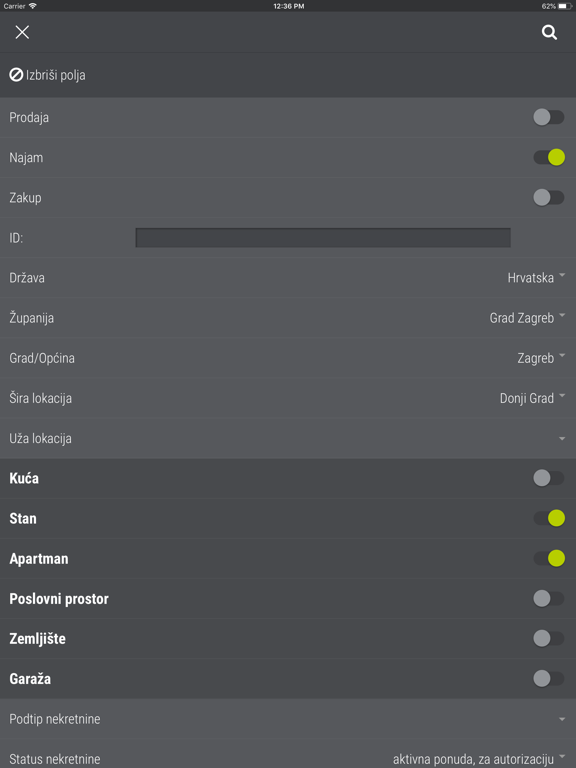Tap the magnifying glass search icon
576x768 pixels.
(549, 32)
